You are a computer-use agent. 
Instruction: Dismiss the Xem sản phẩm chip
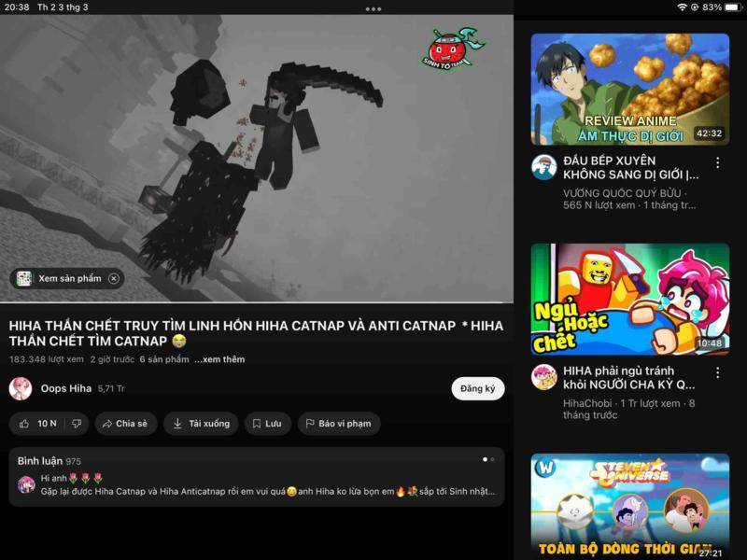(114, 278)
